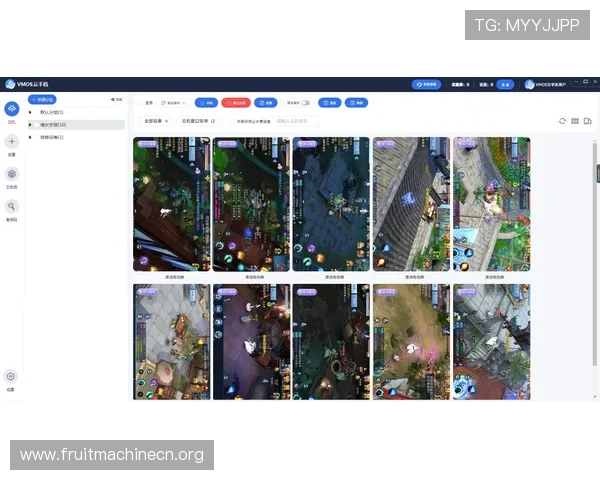The image size is (600, 480).
Task: Expand the highlighted second group arrow
Action: click(30, 125)
